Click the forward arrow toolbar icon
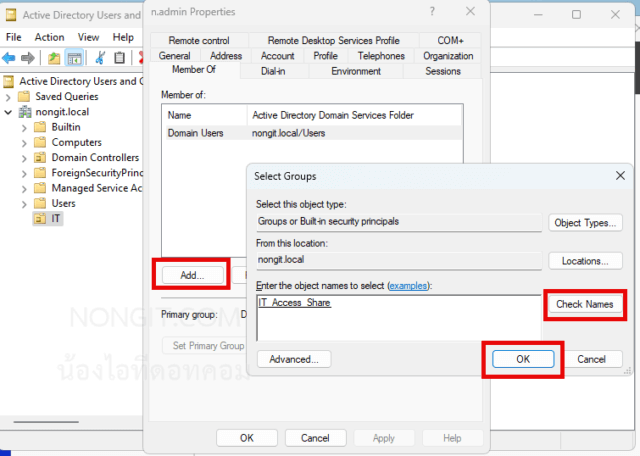Image resolution: width=640 pixels, height=456 pixels. pyautogui.click(x=27, y=58)
